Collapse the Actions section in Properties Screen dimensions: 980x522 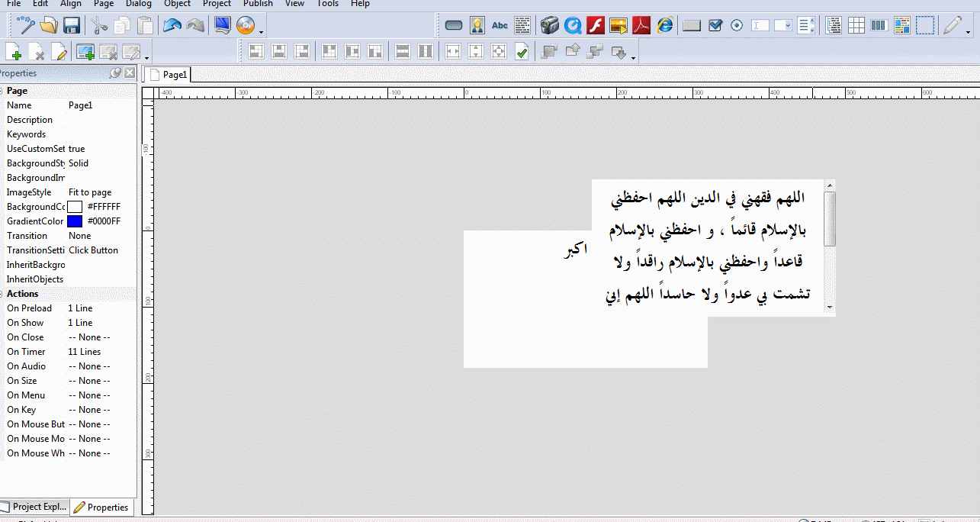[x=2, y=294]
